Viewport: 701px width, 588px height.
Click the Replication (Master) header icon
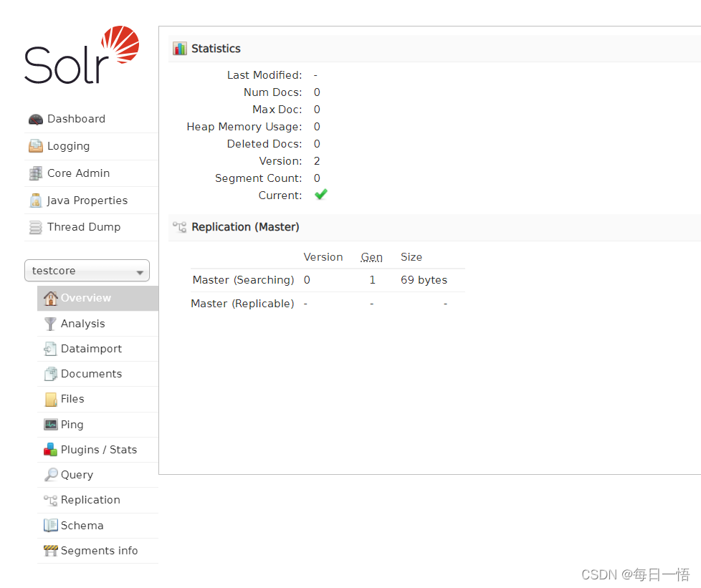click(180, 227)
